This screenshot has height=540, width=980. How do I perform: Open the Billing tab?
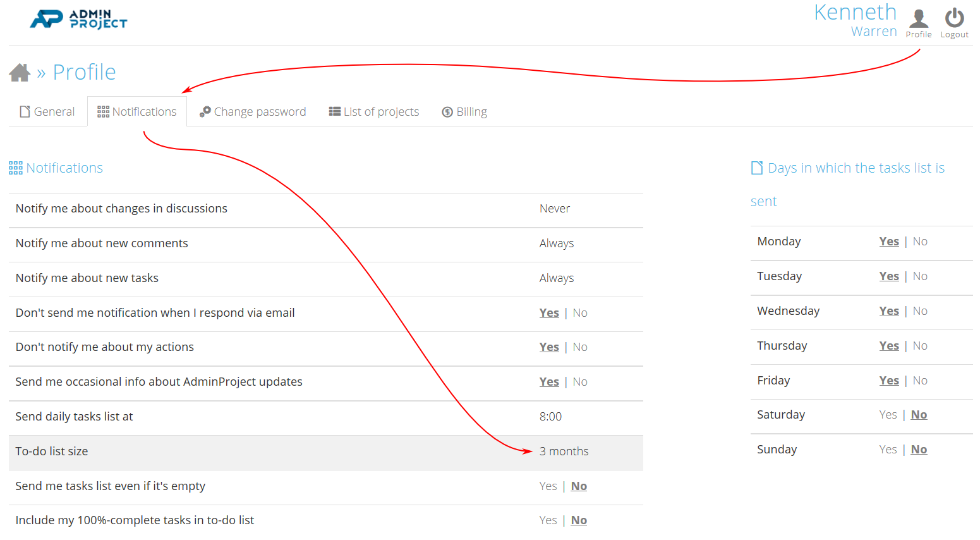coord(464,112)
